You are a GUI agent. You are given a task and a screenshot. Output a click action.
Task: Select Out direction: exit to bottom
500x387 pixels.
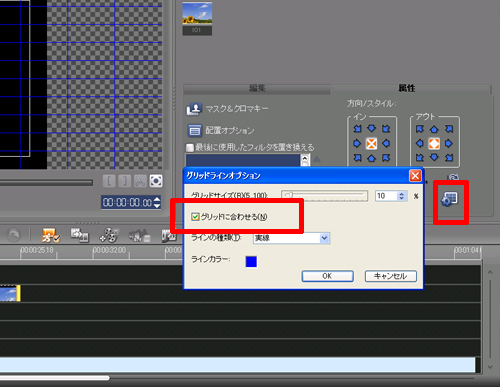point(434,157)
